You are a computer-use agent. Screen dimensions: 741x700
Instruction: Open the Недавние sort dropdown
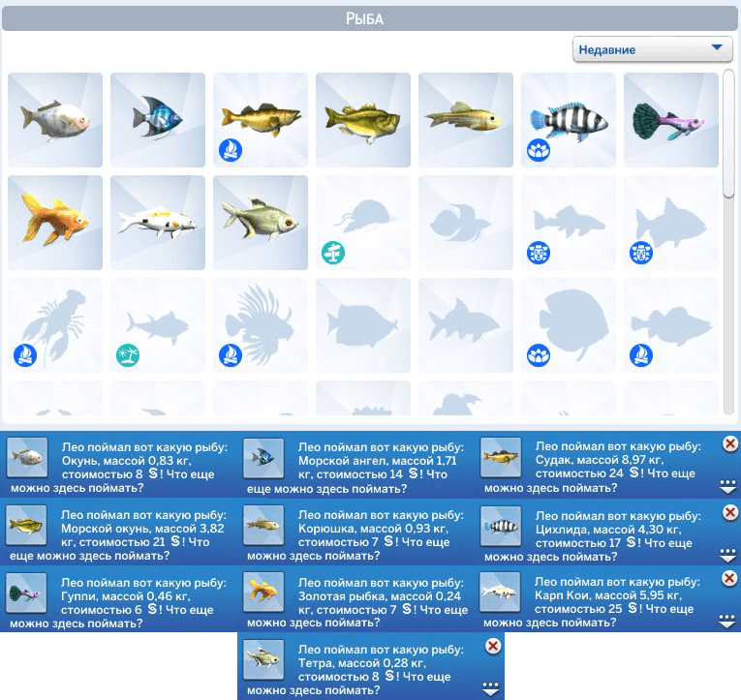tap(653, 49)
